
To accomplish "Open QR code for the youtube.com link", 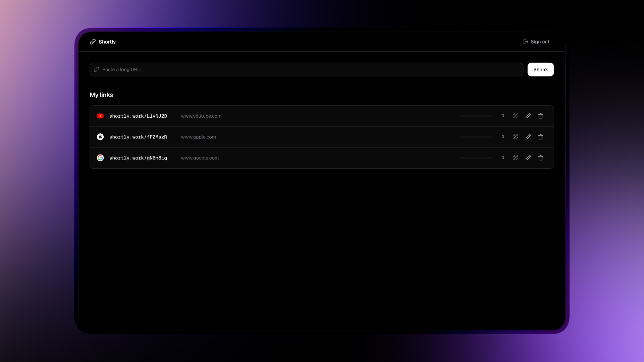I will pyautogui.click(x=516, y=116).
